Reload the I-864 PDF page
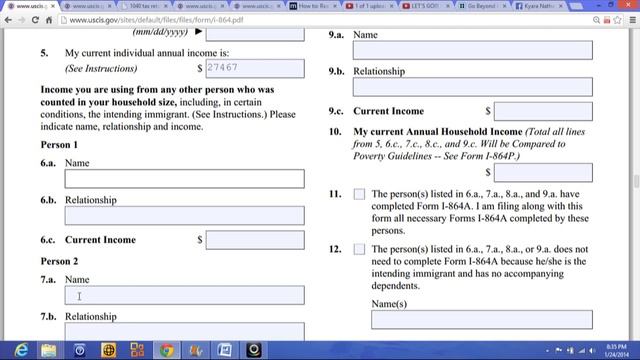This screenshot has width=640, height=360. click(35, 20)
